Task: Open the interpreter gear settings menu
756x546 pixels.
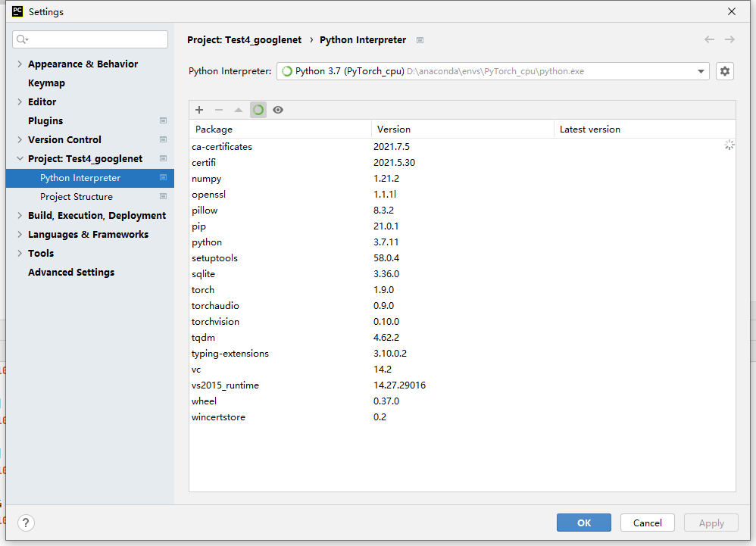Action: [x=725, y=71]
